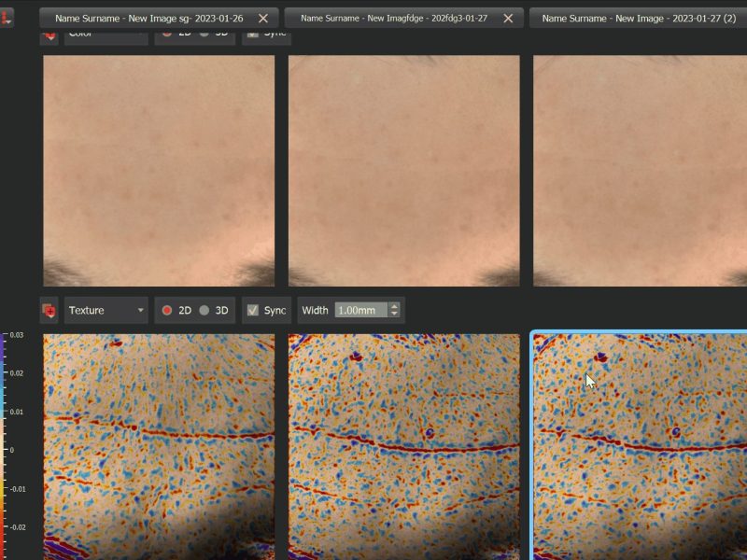Click the red icon left of Color dropdown
The width and height of the screenshot is (747, 560).
coord(49,35)
